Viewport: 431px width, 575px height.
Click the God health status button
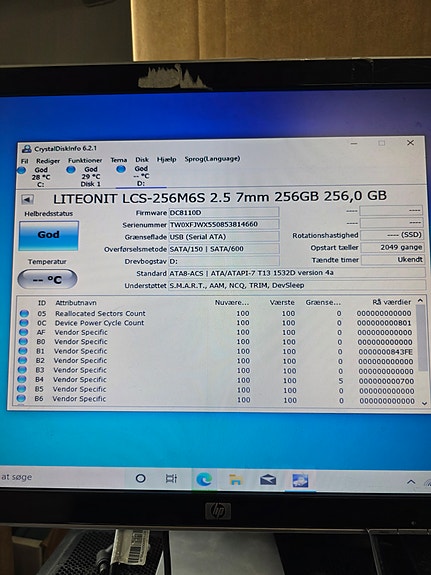[x=48, y=235]
